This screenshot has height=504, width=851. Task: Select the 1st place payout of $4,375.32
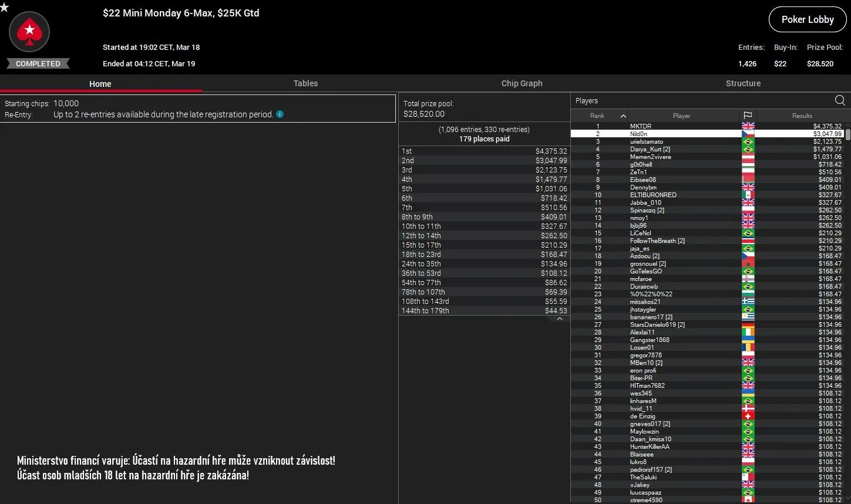tap(484, 151)
